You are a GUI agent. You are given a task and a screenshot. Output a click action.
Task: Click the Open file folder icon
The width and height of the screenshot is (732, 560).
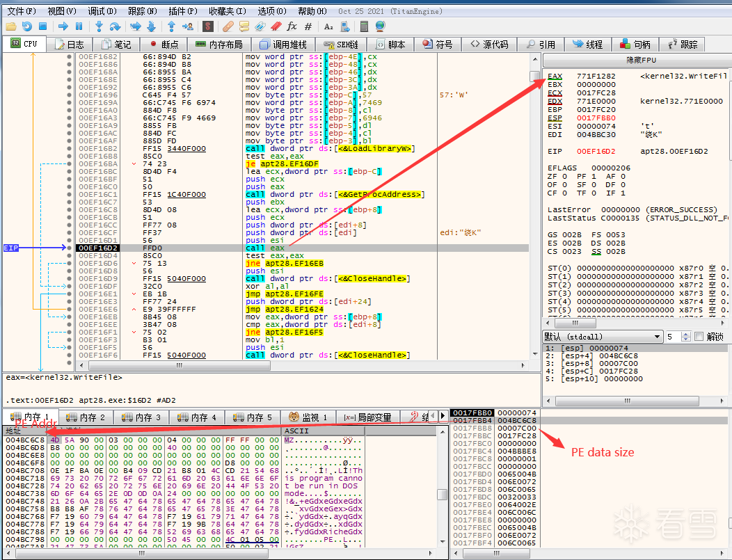click(x=10, y=26)
